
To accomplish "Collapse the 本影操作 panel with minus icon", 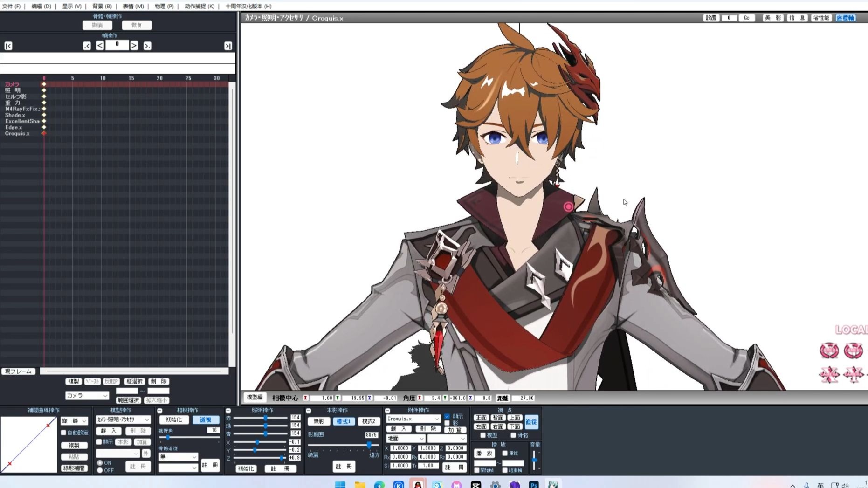I will pos(308,411).
